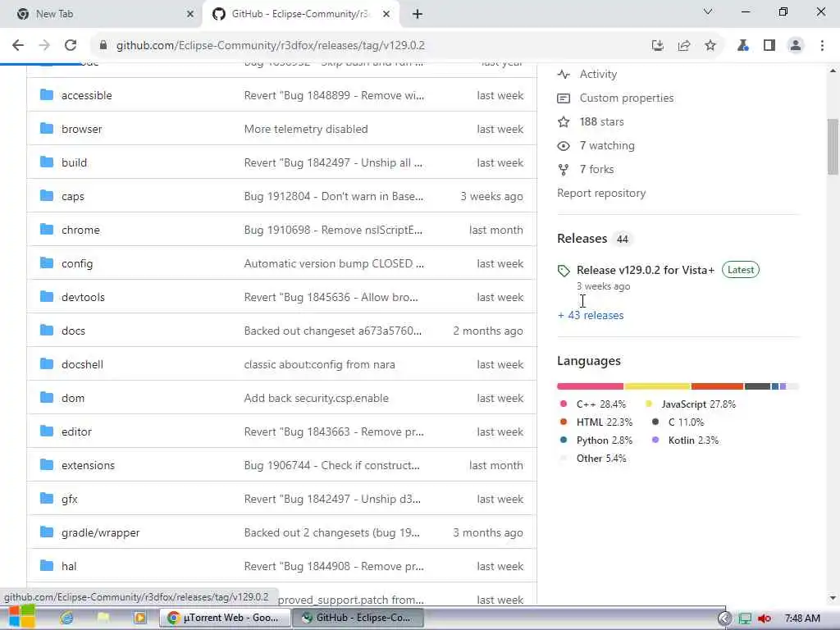Open Release v129.0.2 for Vista+
Screen dimensions: 840x630
coord(646,270)
